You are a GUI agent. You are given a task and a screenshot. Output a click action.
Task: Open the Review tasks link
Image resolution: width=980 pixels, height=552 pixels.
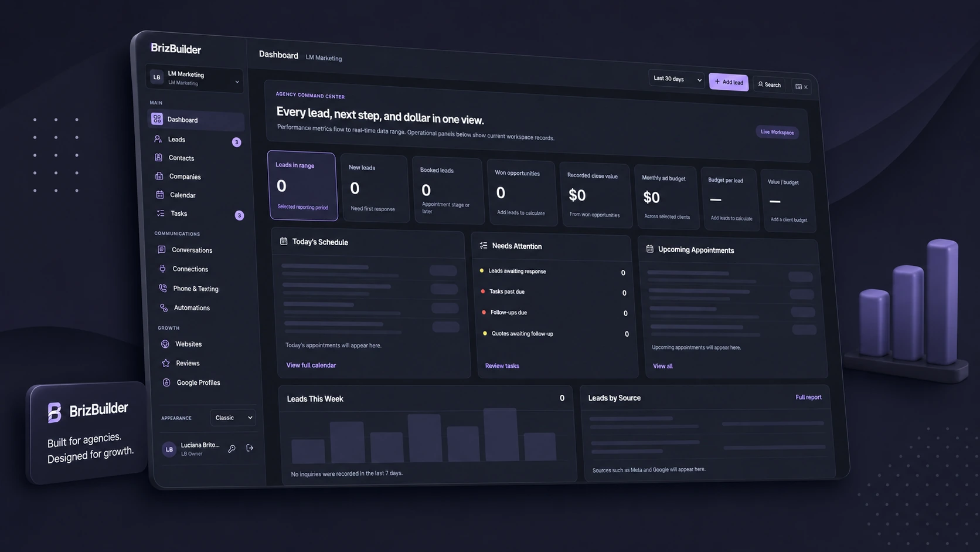502,365
